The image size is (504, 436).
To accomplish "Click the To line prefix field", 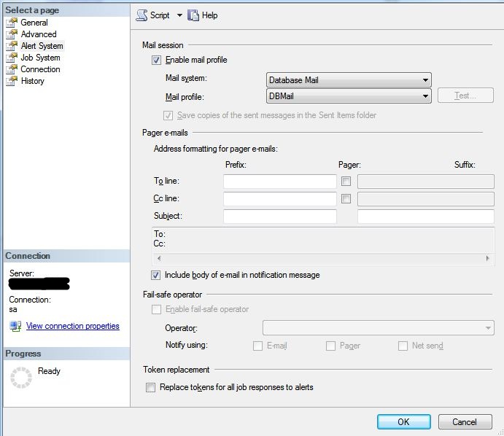I will 280,182.
